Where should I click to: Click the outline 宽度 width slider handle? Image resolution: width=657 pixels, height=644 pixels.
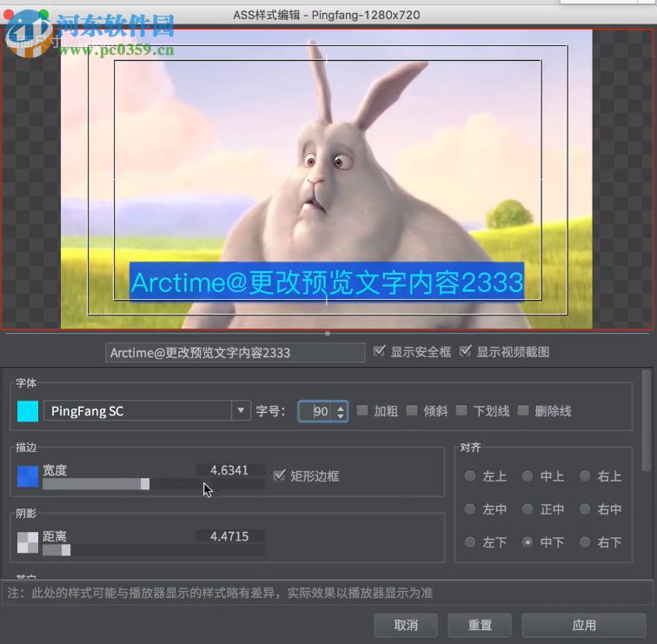click(x=145, y=484)
